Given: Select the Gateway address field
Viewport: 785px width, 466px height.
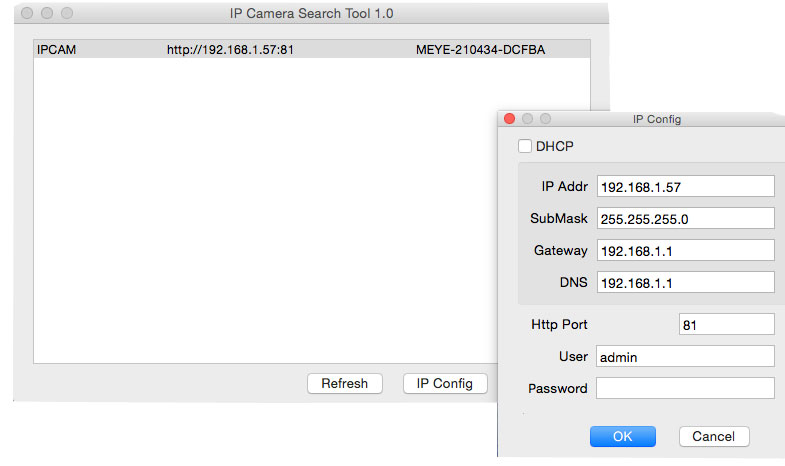Looking at the screenshot, I should coord(685,250).
